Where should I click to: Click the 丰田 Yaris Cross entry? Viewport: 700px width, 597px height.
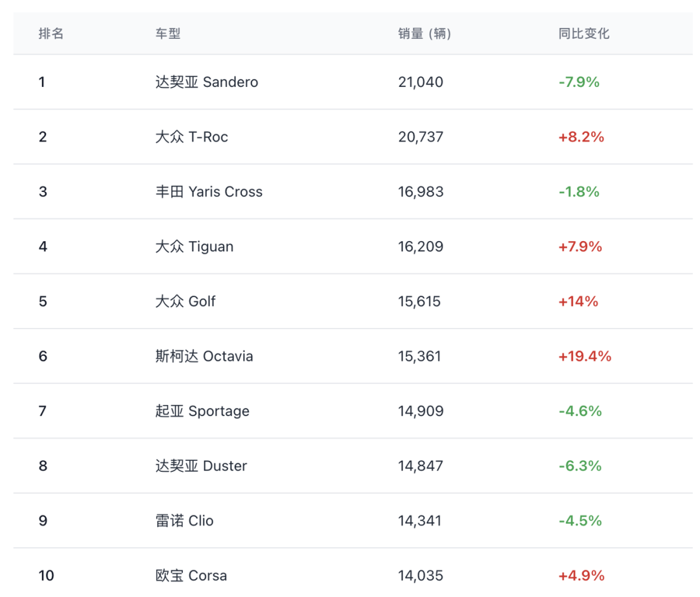(x=209, y=192)
